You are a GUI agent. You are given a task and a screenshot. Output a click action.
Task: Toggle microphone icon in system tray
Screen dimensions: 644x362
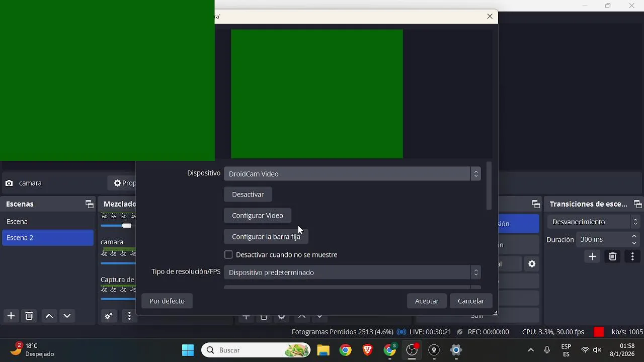pyautogui.click(x=547, y=350)
